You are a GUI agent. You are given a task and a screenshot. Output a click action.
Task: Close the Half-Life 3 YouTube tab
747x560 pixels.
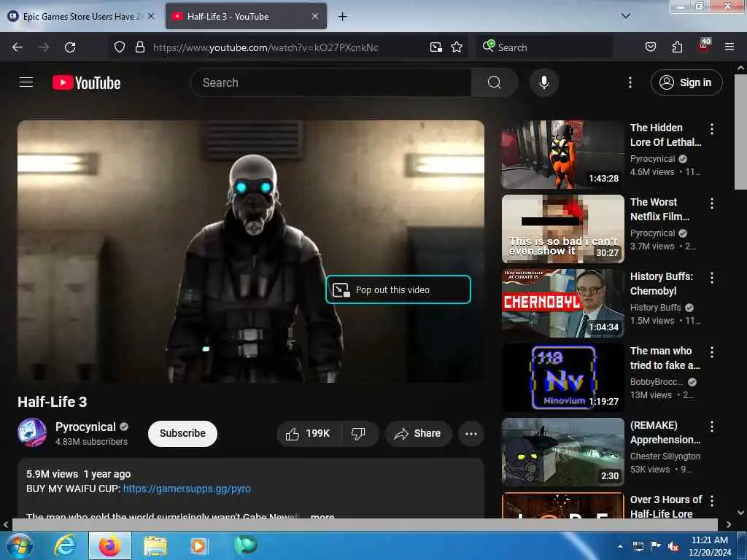click(x=315, y=16)
